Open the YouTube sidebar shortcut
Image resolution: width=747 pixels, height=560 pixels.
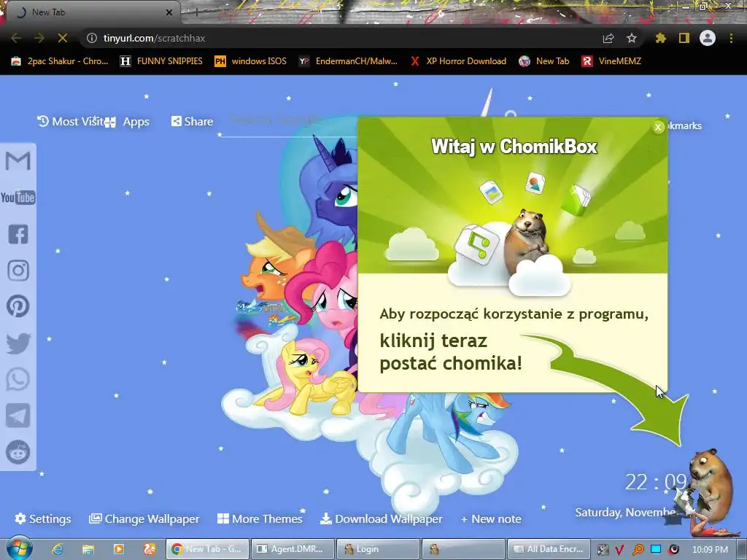[x=18, y=197]
